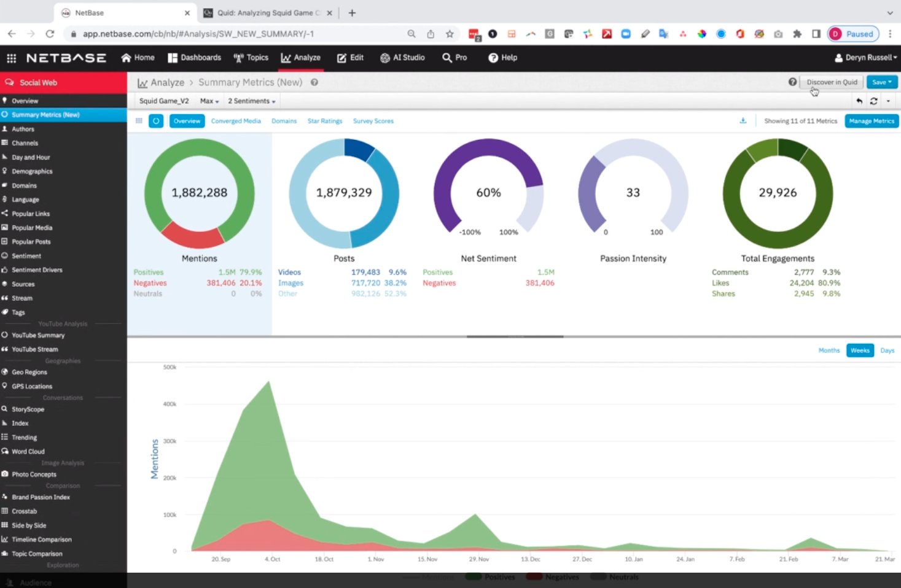This screenshot has height=588, width=901.
Task: Click the undo arrow icon
Action: click(x=859, y=101)
